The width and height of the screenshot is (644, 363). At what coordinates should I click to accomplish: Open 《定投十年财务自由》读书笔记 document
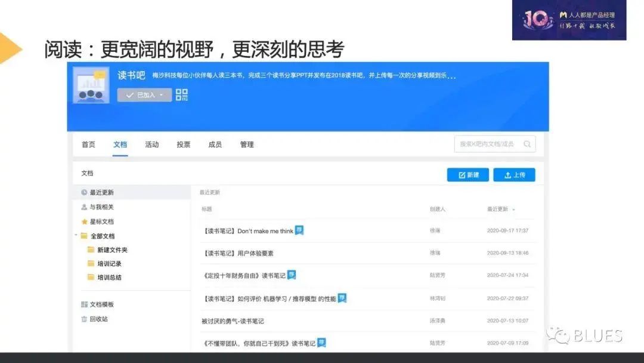tap(244, 275)
